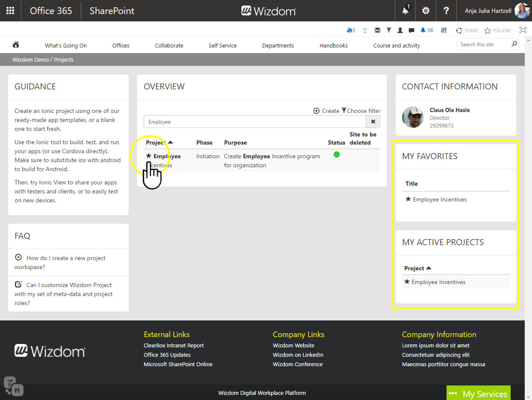The image size is (532, 400).
Task: Open the Office 365 app launcher grid
Action: 10,11
